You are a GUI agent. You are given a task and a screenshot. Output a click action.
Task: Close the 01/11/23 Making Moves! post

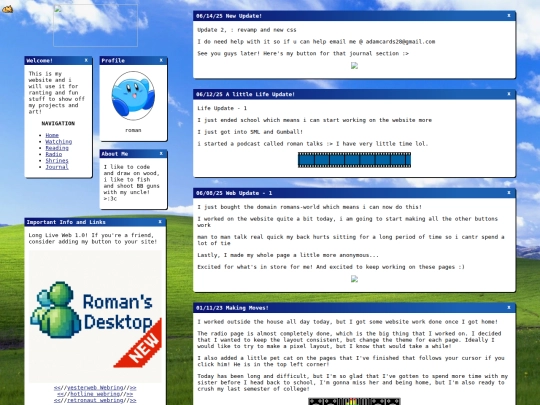pos(509,308)
